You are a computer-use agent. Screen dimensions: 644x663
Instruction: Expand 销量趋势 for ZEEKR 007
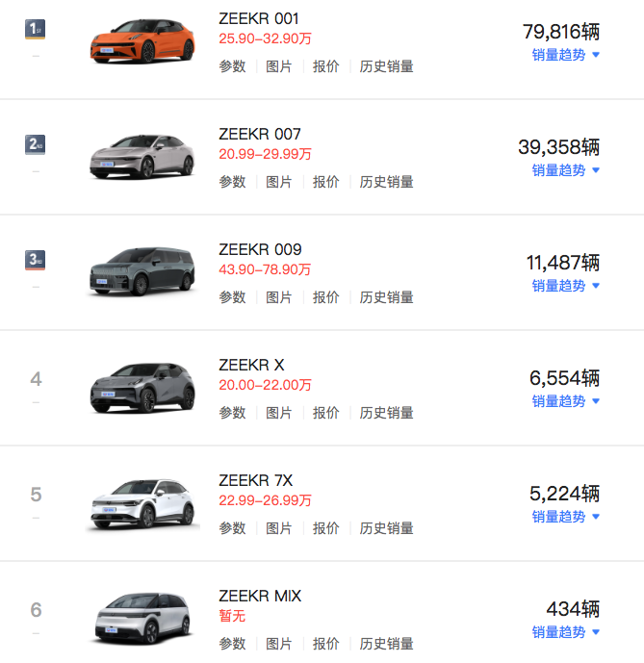[x=565, y=170]
